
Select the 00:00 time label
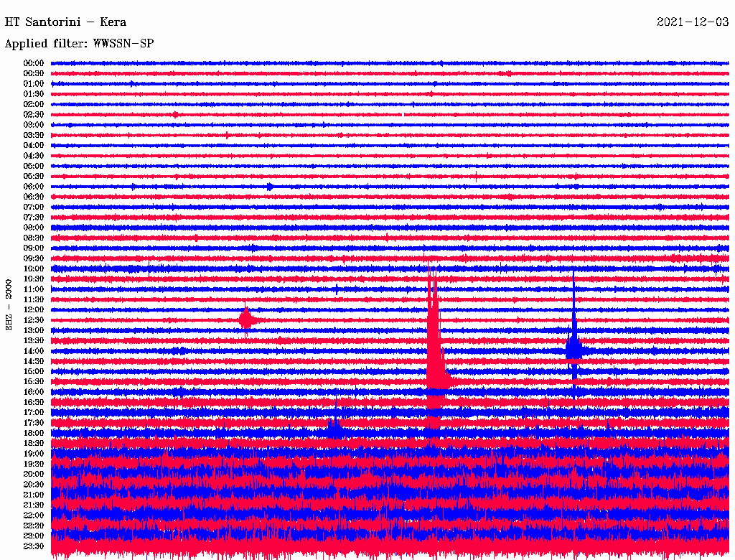click(34, 63)
